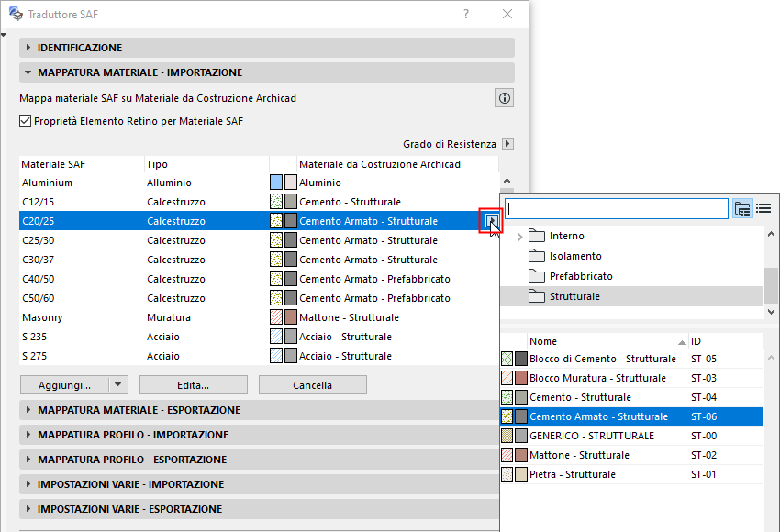Open material picker arrow on C20/25 row

pos(492,221)
